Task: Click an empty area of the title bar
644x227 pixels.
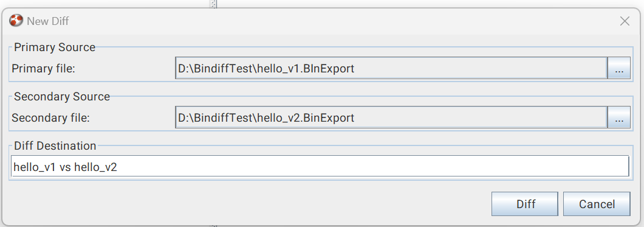Action: [329, 21]
